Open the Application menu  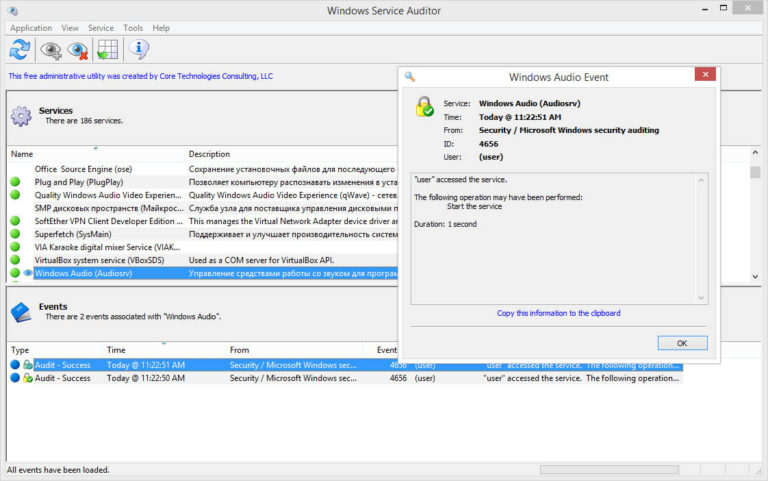pyautogui.click(x=30, y=28)
